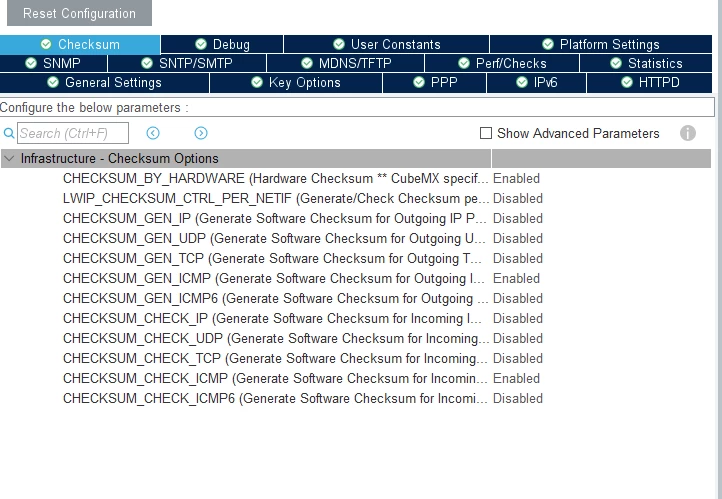Open CHECKSUM_GEN_ICMP6 Disabled value dropdown
The image size is (722, 499).
click(x=518, y=298)
